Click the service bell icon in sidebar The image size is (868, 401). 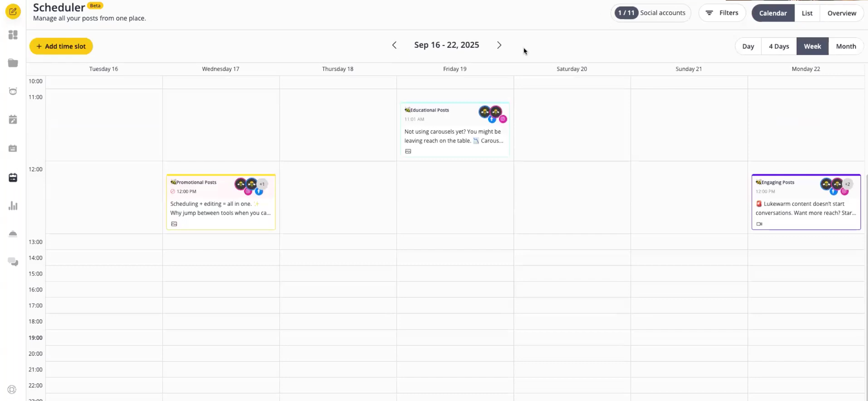(x=13, y=234)
